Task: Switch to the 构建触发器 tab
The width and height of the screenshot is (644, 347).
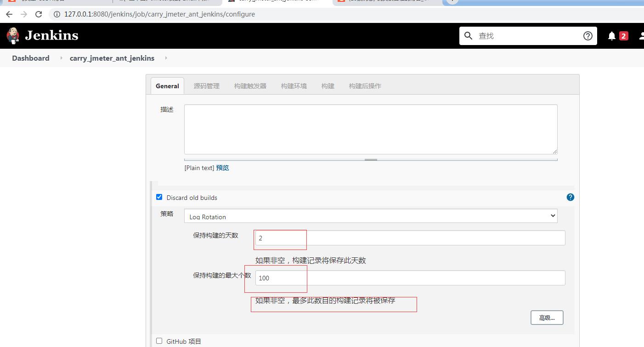Action: pyautogui.click(x=250, y=86)
